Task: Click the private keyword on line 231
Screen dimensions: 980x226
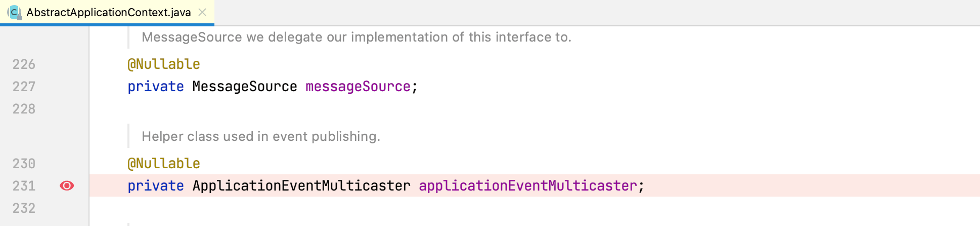Action: click(156, 186)
